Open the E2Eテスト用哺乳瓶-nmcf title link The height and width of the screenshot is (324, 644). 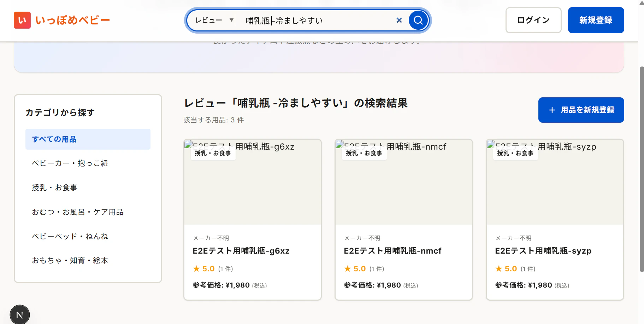pos(392,251)
